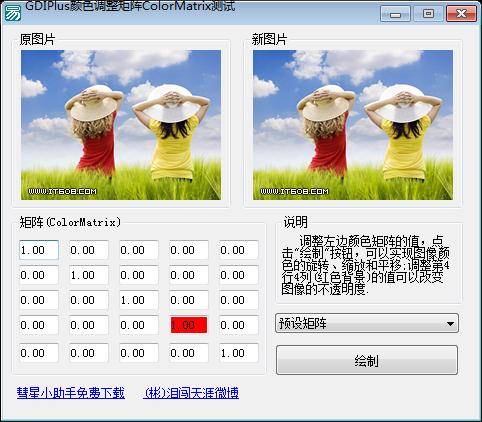Click the matrix field in row 1 column 5
This screenshot has width=482, height=422.
pos(239,250)
